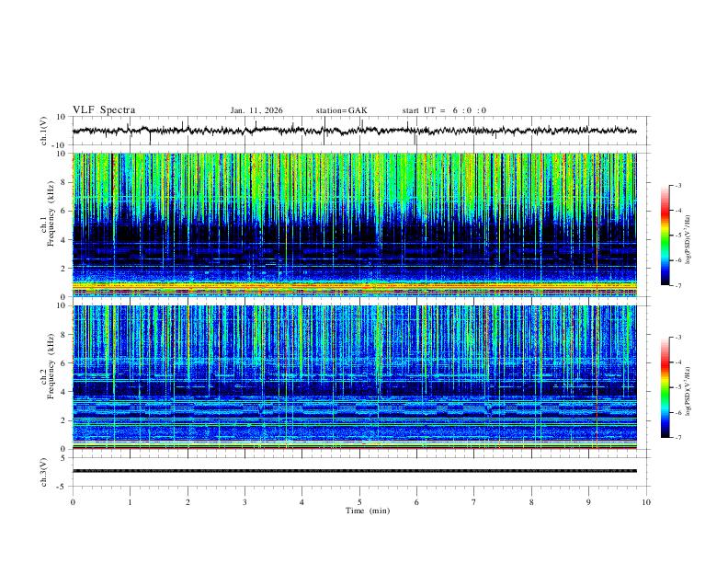The height and width of the screenshot is (563, 728).
Task: Click time axis tick label "9"
Action: (x=588, y=502)
